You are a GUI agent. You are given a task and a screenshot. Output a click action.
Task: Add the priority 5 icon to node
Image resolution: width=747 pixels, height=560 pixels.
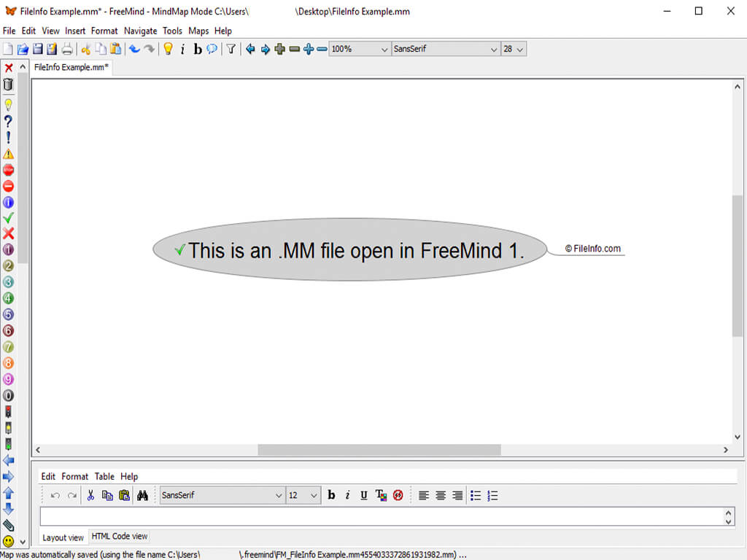point(8,314)
